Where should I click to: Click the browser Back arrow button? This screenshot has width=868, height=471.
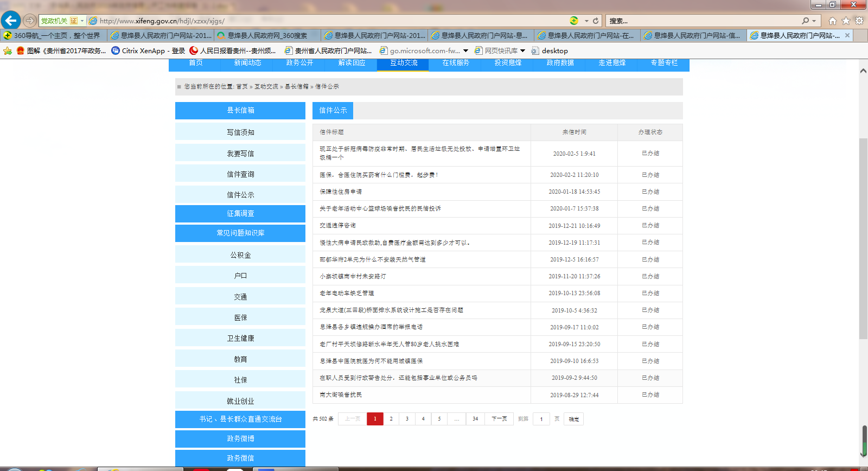pos(11,21)
